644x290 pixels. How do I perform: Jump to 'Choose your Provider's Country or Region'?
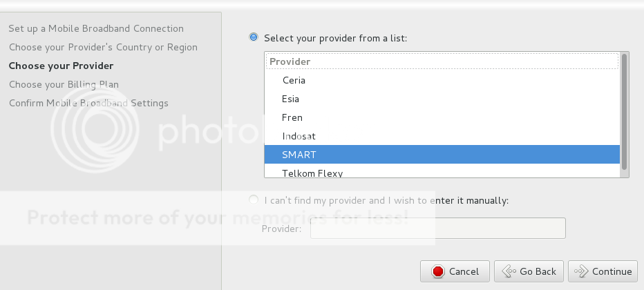click(x=103, y=48)
